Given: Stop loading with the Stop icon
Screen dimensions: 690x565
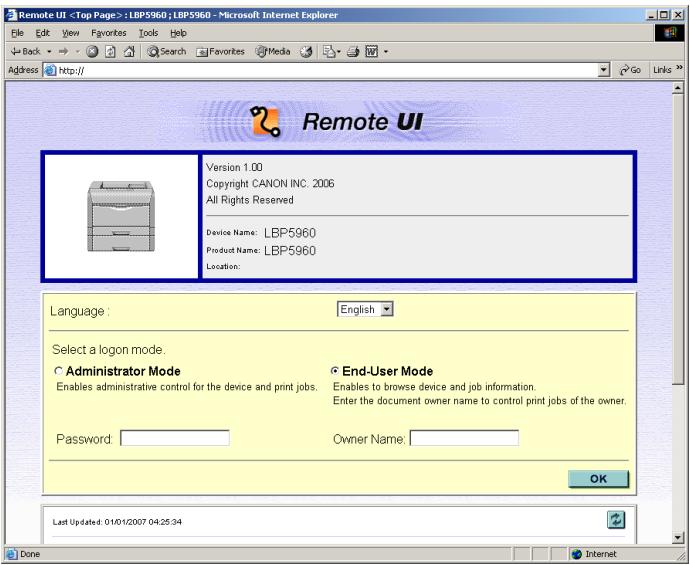Looking at the screenshot, I should [x=92, y=51].
